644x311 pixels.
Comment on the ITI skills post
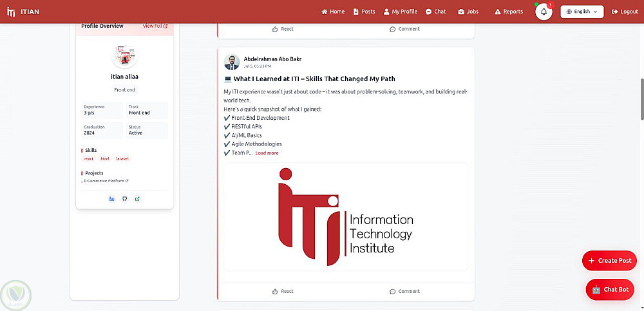pyautogui.click(x=404, y=291)
